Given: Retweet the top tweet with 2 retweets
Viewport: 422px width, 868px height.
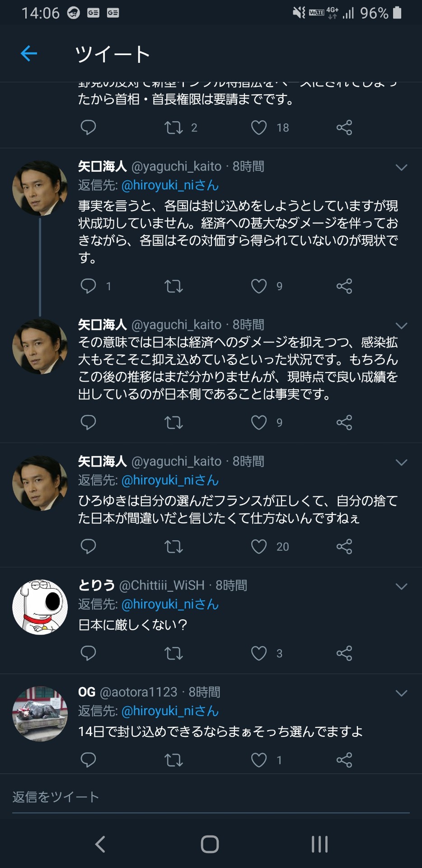Looking at the screenshot, I should [x=173, y=127].
